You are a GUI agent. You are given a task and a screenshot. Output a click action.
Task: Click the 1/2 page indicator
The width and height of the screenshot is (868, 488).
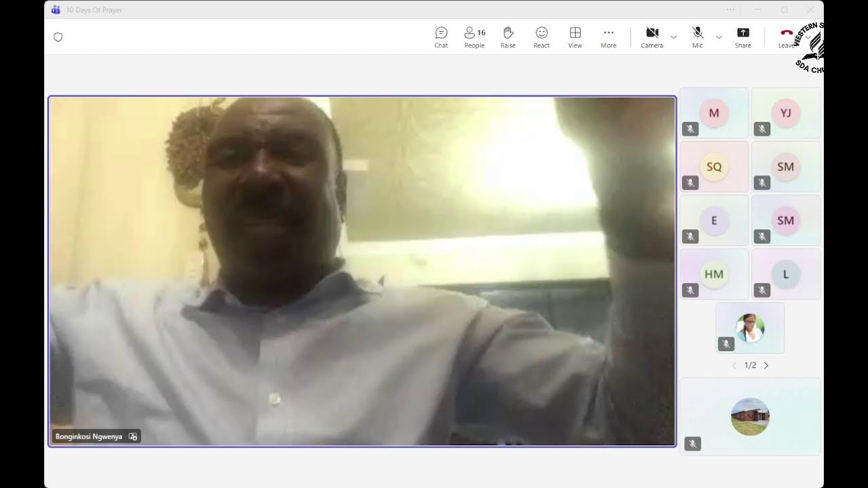(x=750, y=365)
